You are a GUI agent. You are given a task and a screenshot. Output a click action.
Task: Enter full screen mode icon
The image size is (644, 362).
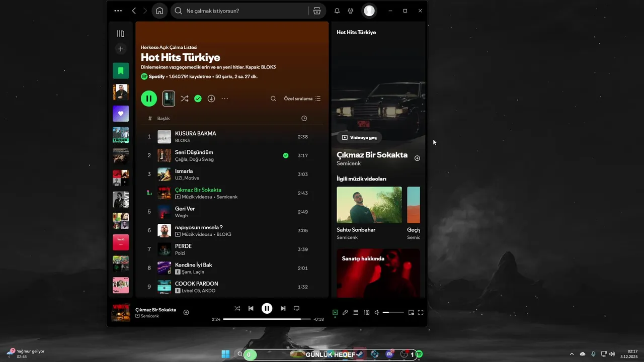(421, 313)
